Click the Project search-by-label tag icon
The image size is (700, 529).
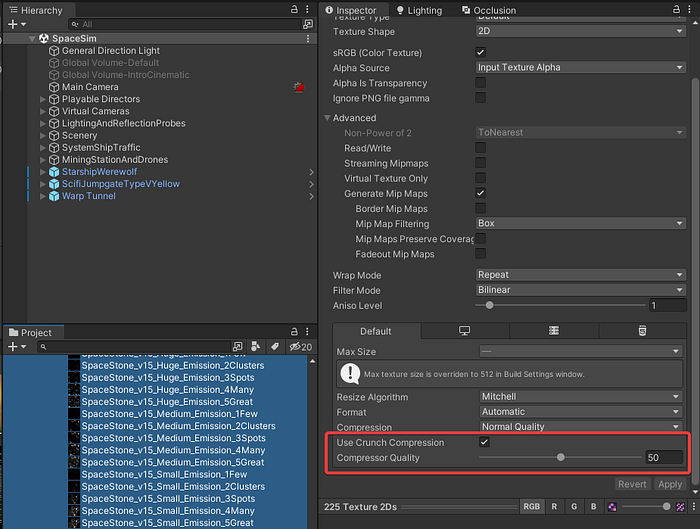coord(275,346)
